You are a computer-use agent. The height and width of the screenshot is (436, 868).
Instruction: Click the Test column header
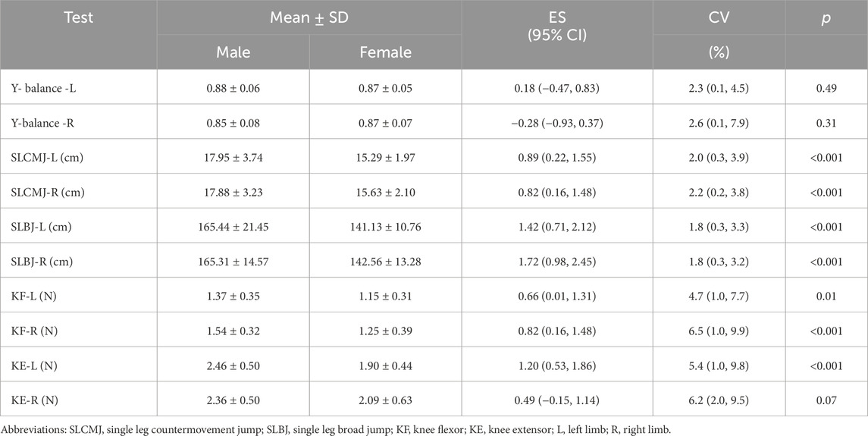pos(80,17)
